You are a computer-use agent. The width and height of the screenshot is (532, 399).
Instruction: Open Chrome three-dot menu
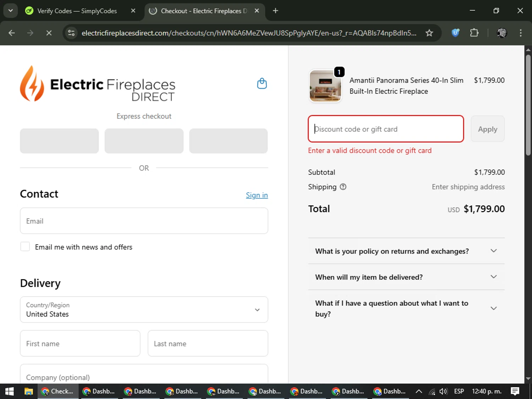[521, 33]
